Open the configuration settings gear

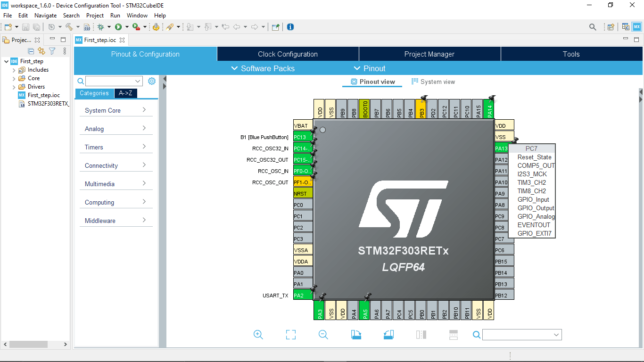pos(152,81)
